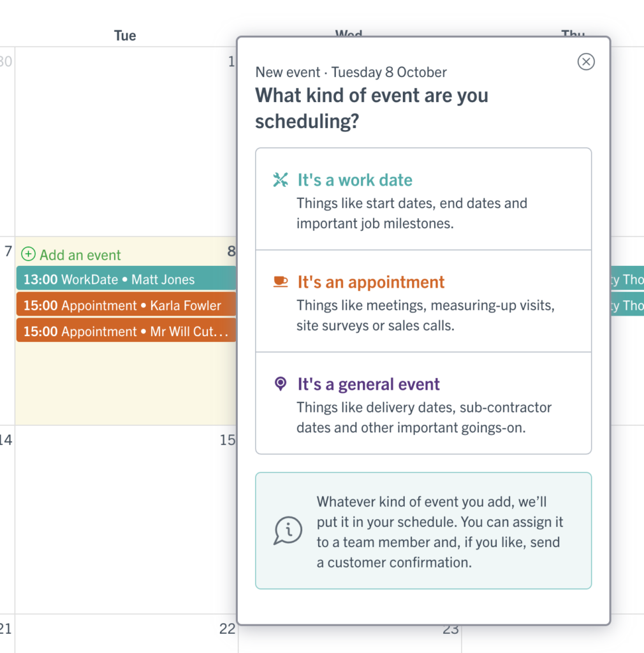Click the coffee cup appointment icon
This screenshot has width=644, height=653.
280,282
